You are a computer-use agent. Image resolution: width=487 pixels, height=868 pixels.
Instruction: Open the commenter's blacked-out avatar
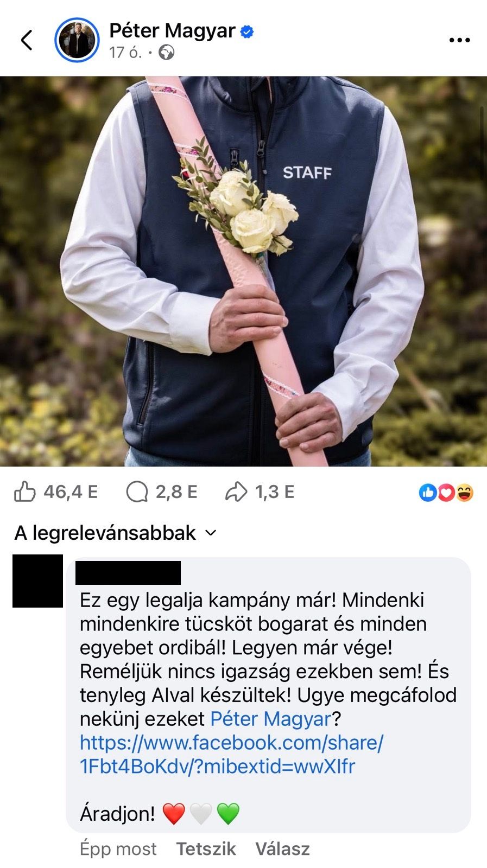click(37, 580)
